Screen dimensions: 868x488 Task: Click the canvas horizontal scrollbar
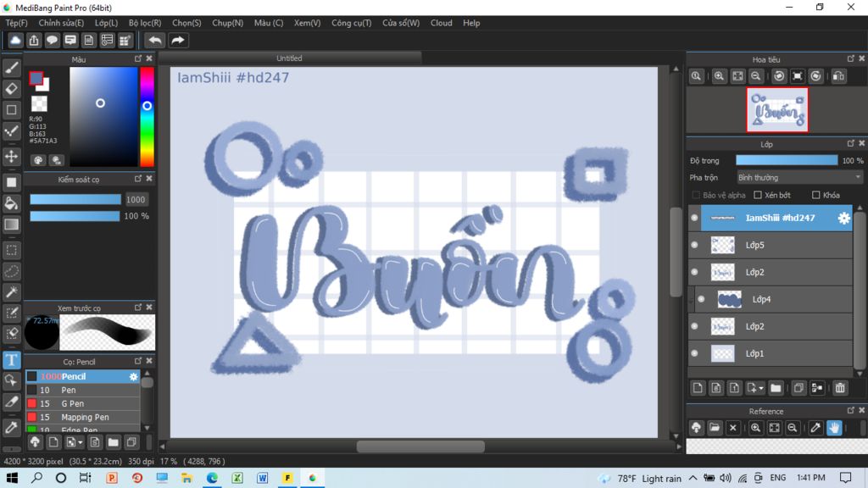click(420, 446)
